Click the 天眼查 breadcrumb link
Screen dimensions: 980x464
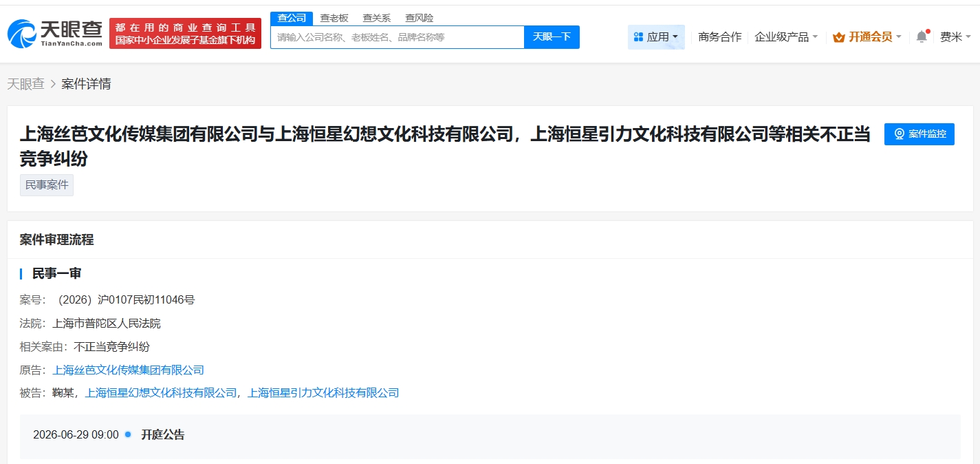click(x=25, y=84)
